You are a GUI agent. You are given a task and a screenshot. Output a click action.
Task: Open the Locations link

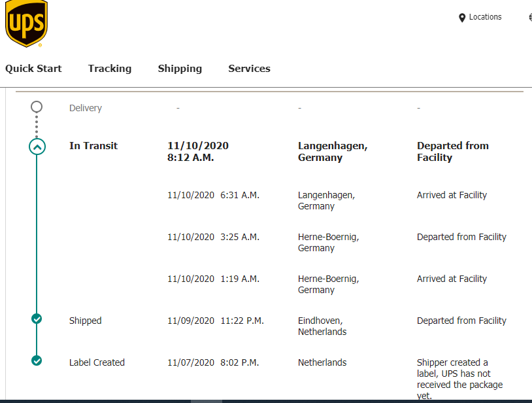(x=485, y=17)
